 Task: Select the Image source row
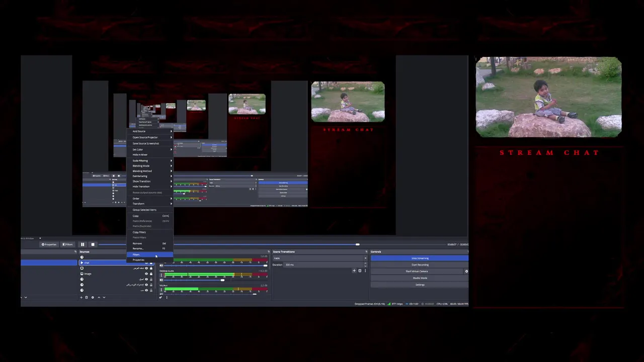pyautogui.click(x=117, y=274)
